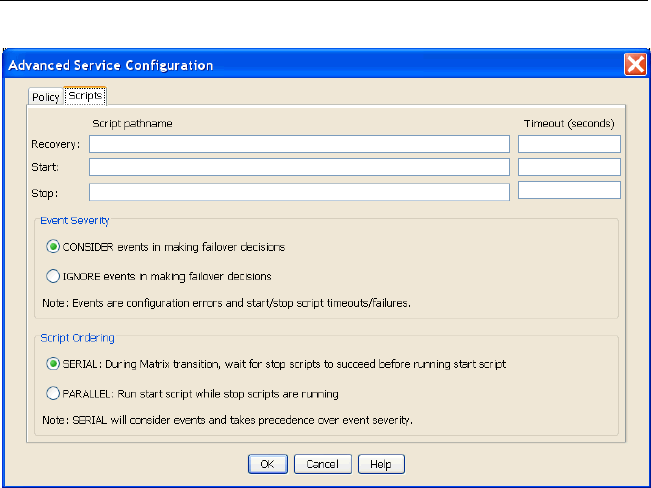Open Help for this dialog
The height and width of the screenshot is (488, 651).
380,464
